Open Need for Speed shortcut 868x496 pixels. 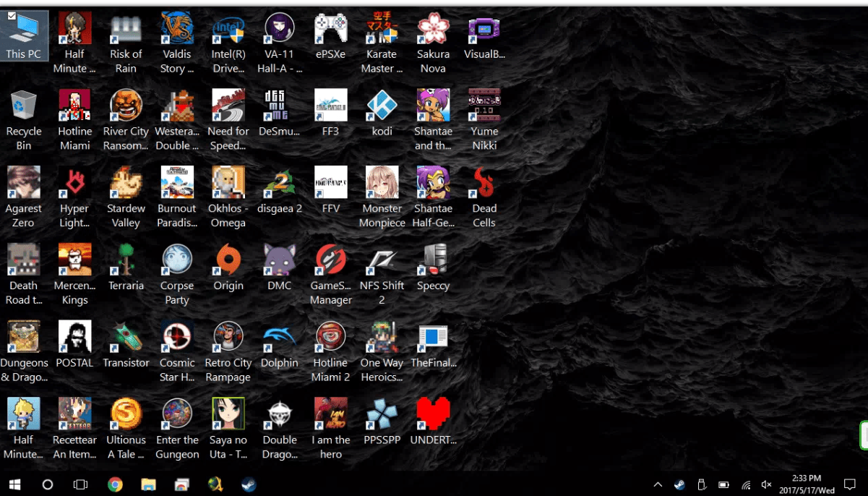click(x=228, y=106)
